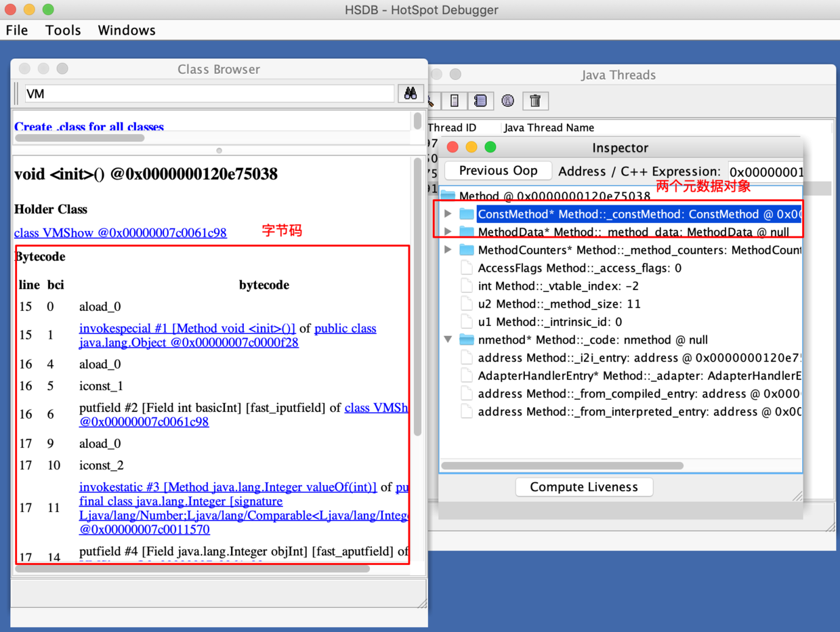Click the ConstMethod folder icon in Inspector
The image size is (840, 632).
[x=467, y=214]
